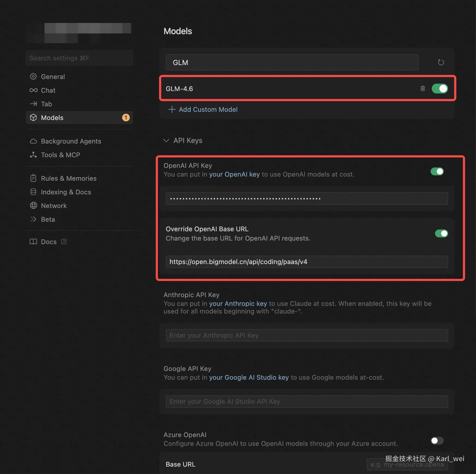Open the your Anthropic key link
Viewport: 476px width, 474px height.
coord(238,303)
